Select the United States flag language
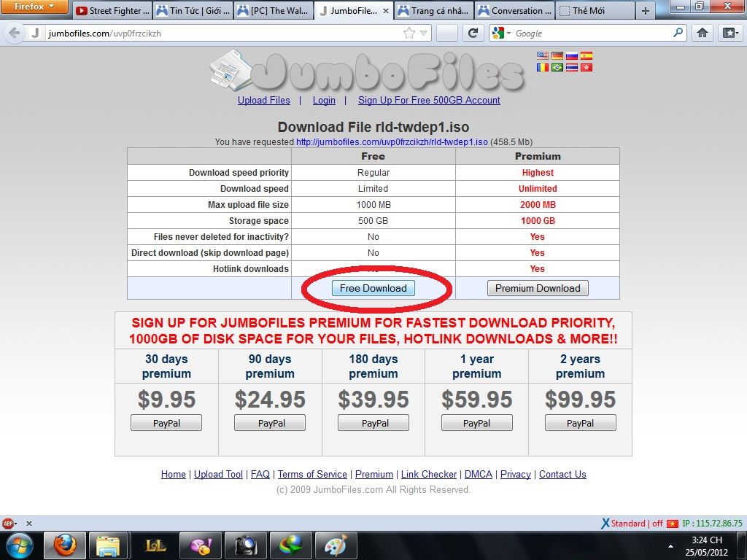The image size is (747, 560). point(543,55)
